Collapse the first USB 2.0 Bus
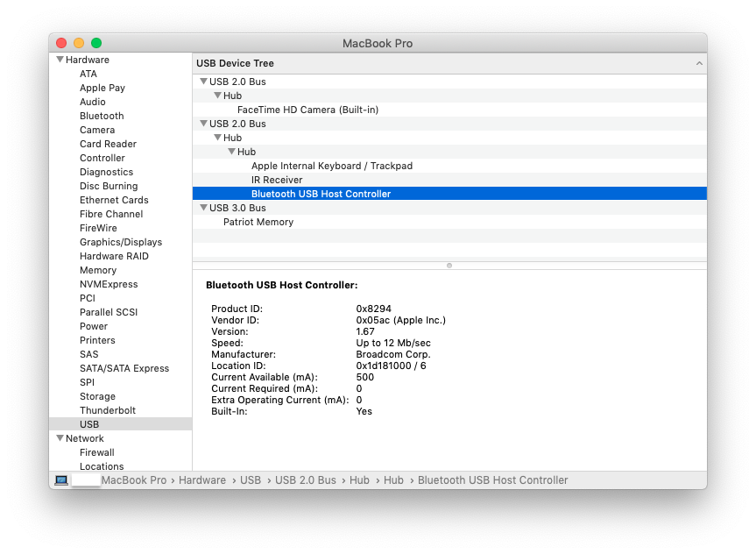Image resolution: width=756 pixels, height=554 pixels. 203,82
